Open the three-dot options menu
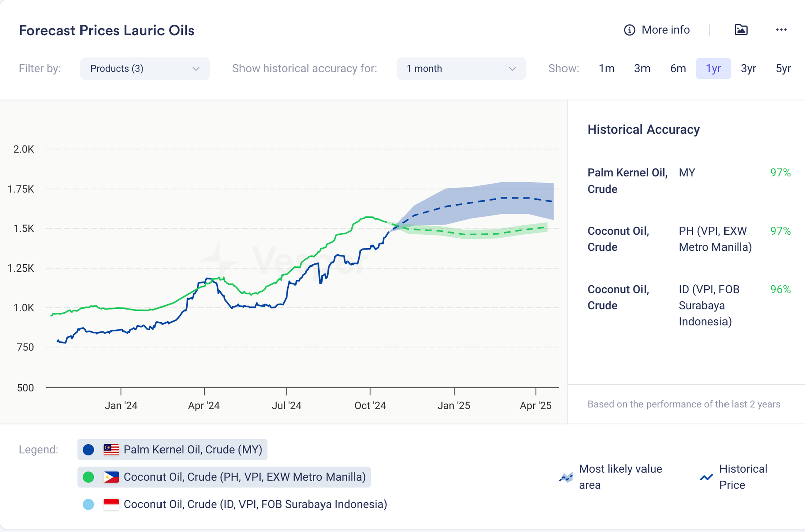Image resolution: width=805 pixels, height=532 pixels. [x=781, y=30]
